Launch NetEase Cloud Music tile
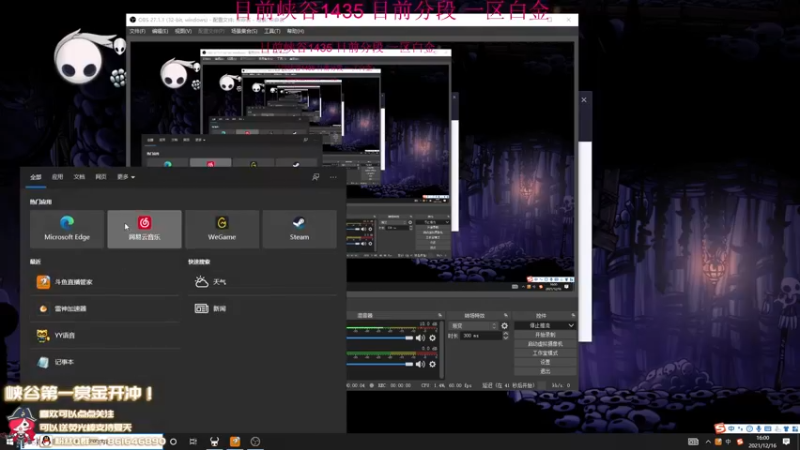The image size is (800, 450). 144,229
